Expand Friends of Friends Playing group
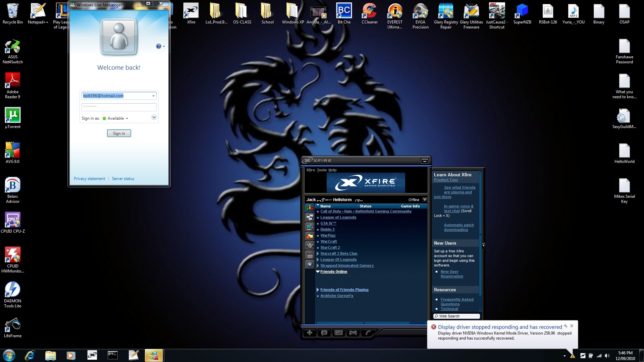Screen dimensions: 644x362 click(318, 290)
